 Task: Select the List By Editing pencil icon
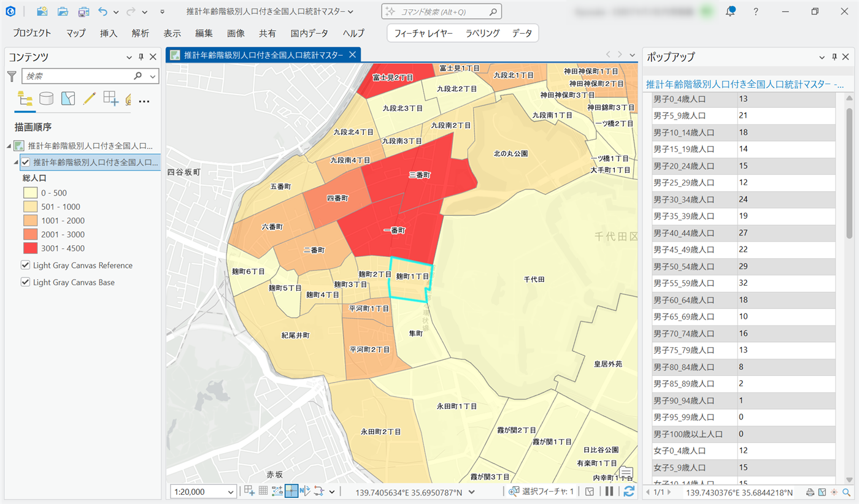pos(90,98)
